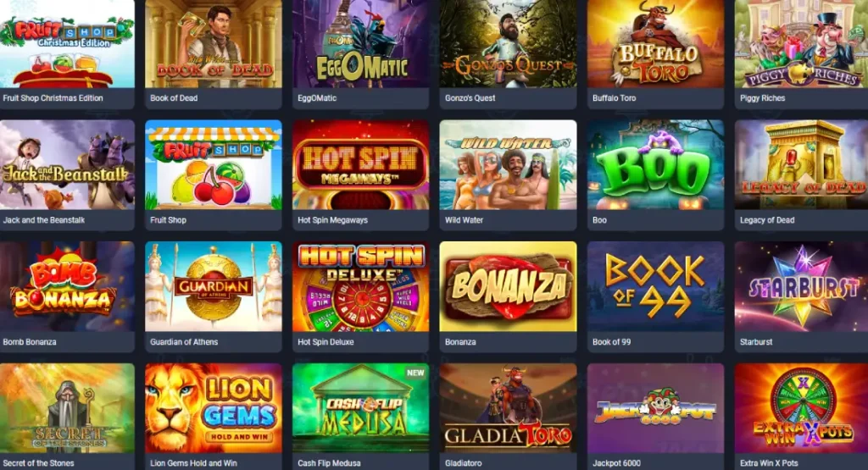Open the Book of Dead game thumbnail
This screenshot has height=470, width=868.
213,44
